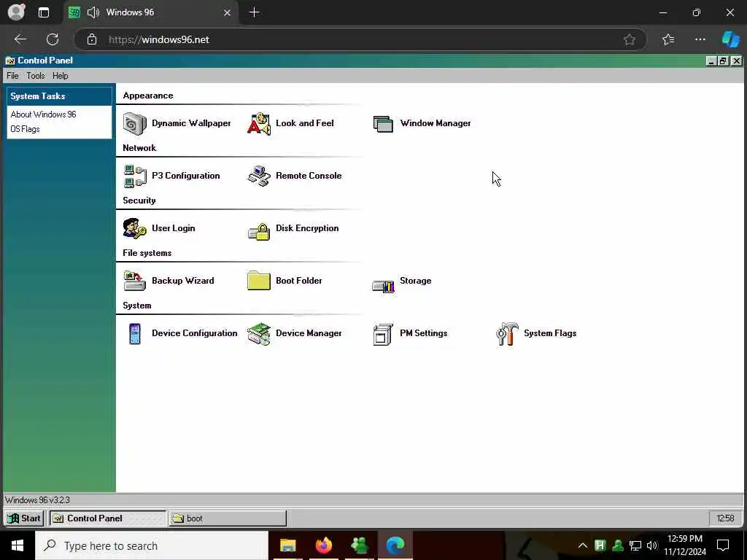
Task: Show hidden system tray icons
Action: click(583, 545)
